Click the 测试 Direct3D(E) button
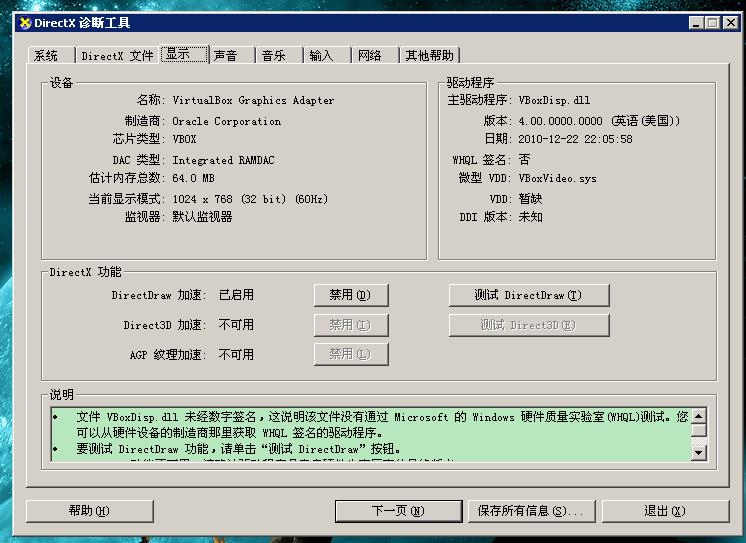 pos(529,325)
